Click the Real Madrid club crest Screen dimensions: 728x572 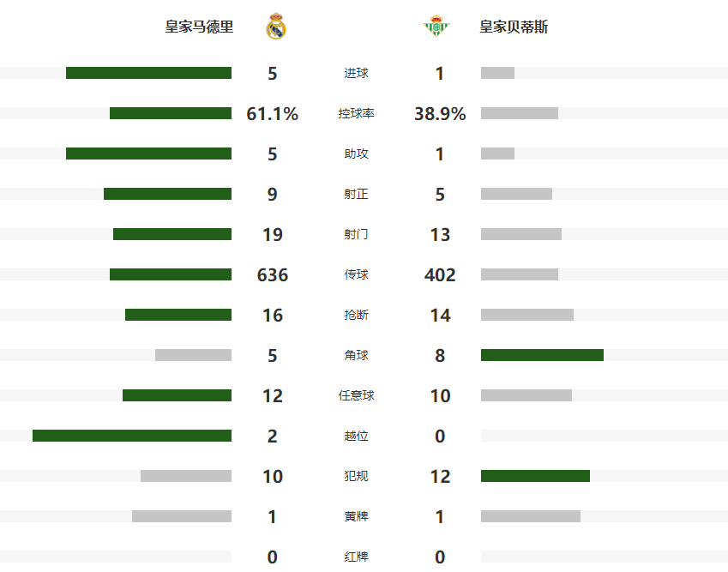pyautogui.click(x=276, y=27)
